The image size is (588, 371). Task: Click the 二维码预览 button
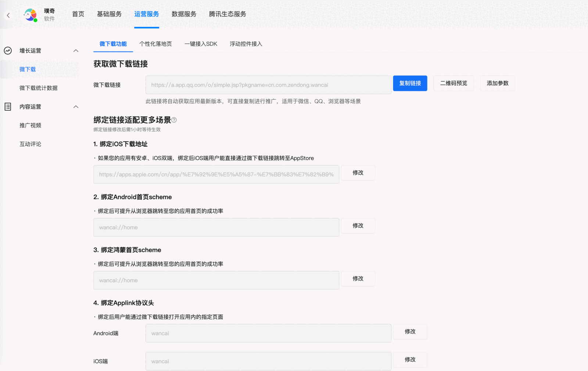tap(454, 83)
